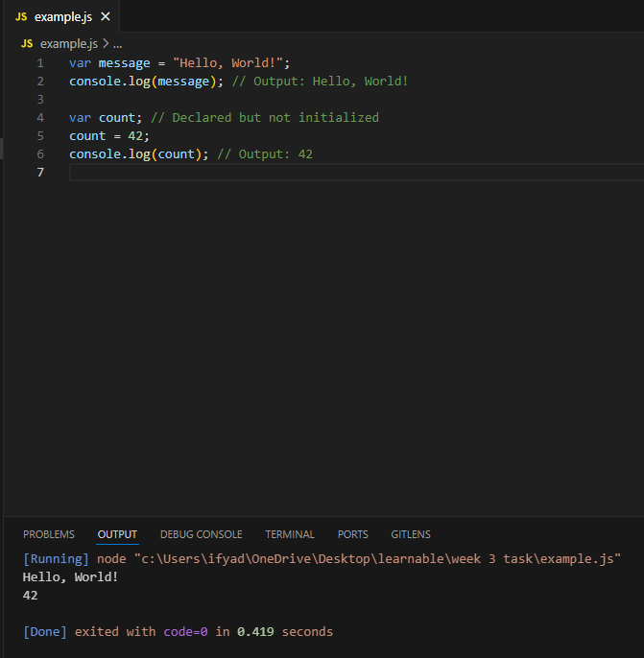Image resolution: width=644 pixels, height=658 pixels.
Task: Click the [Done] exited message line
Action: tap(178, 631)
